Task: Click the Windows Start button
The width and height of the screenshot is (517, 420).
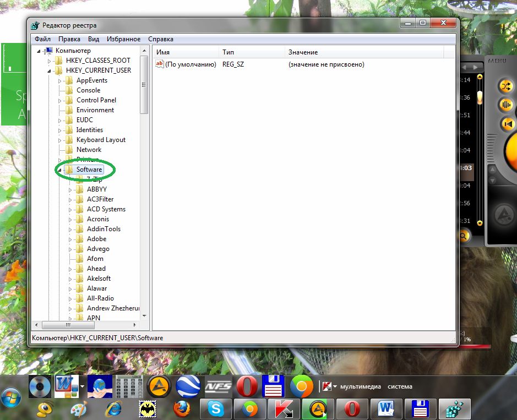Action: pyautogui.click(x=12, y=397)
